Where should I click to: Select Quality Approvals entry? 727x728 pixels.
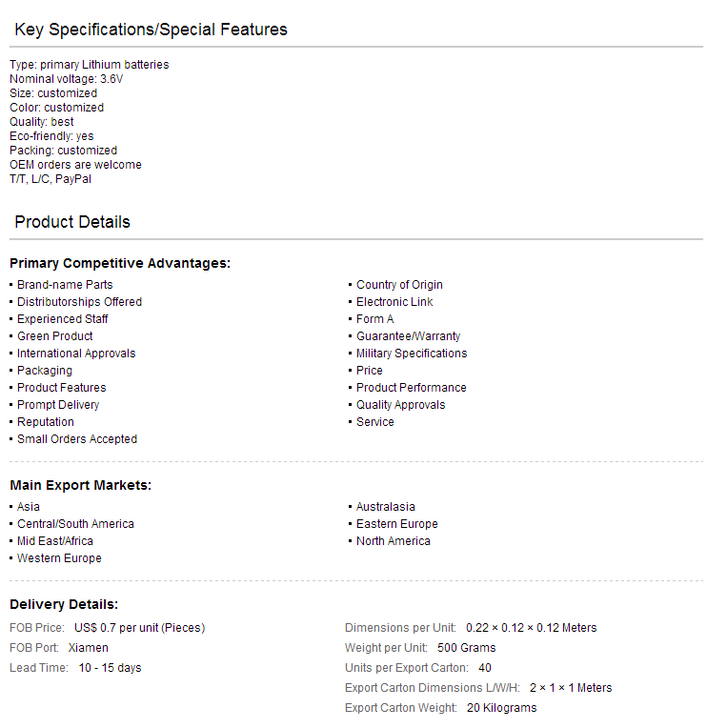pos(400,405)
